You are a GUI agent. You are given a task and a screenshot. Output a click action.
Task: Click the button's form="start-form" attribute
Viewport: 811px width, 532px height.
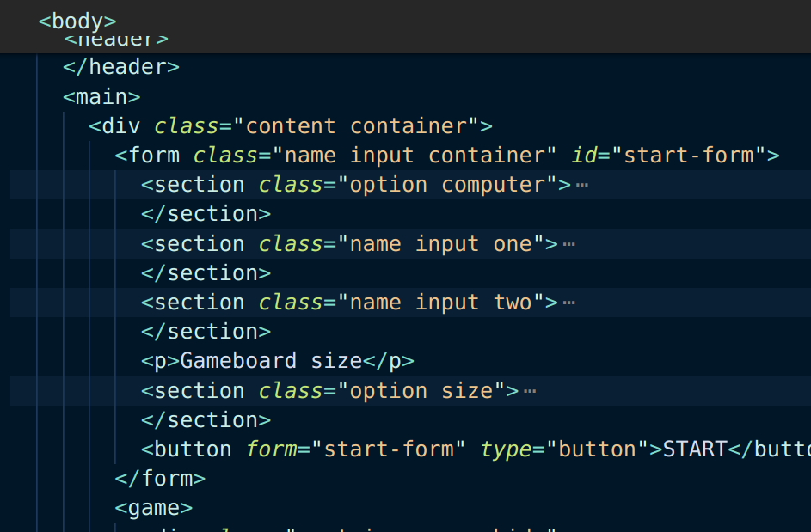[x=355, y=449]
